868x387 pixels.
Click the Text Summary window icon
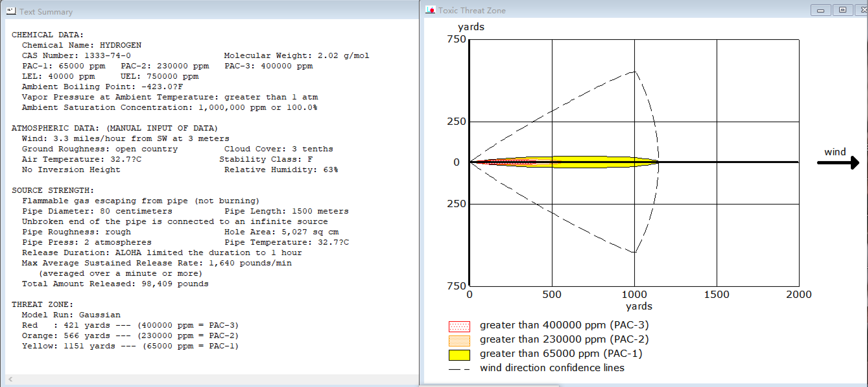click(11, 11)
